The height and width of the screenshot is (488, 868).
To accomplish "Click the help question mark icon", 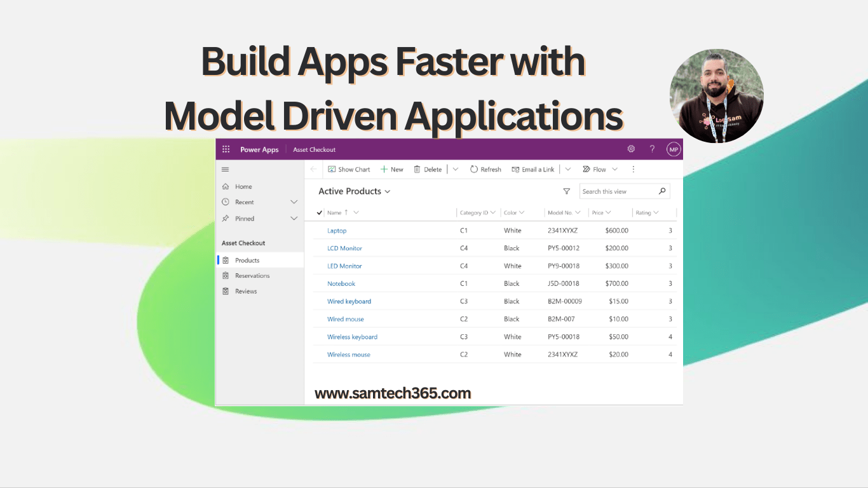I will pyautogui.click(x=652, y=149).
